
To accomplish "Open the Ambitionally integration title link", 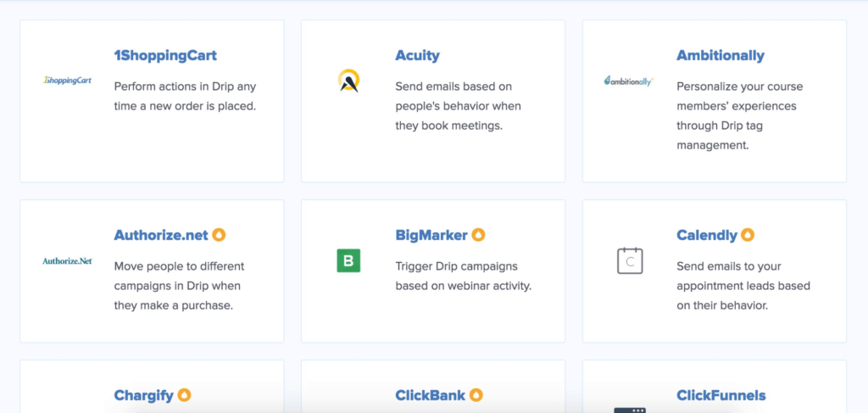I will 721,55.
